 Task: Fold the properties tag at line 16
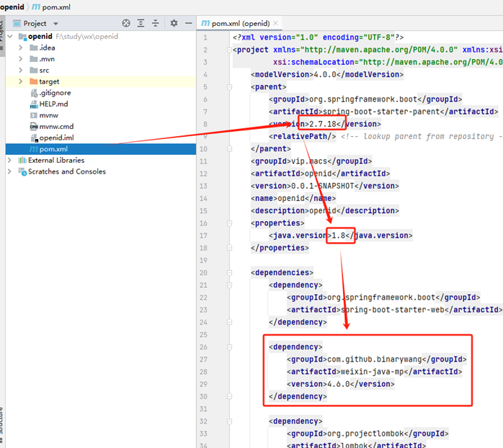click(x=229, y=223)
